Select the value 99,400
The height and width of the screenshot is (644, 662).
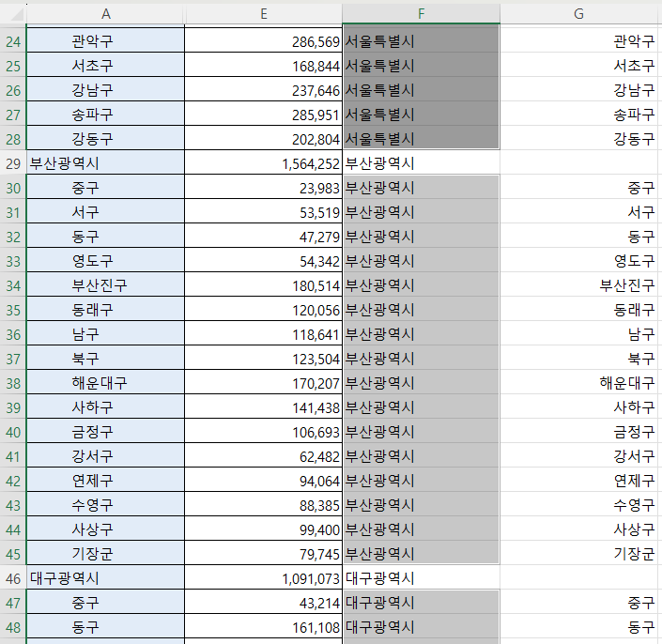pos(319,530)
